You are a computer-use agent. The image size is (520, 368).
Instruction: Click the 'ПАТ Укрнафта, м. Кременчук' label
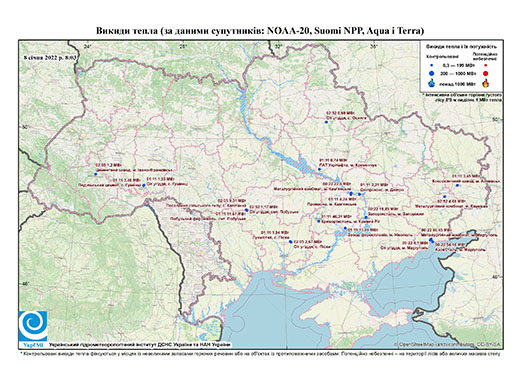coord(348,165)
